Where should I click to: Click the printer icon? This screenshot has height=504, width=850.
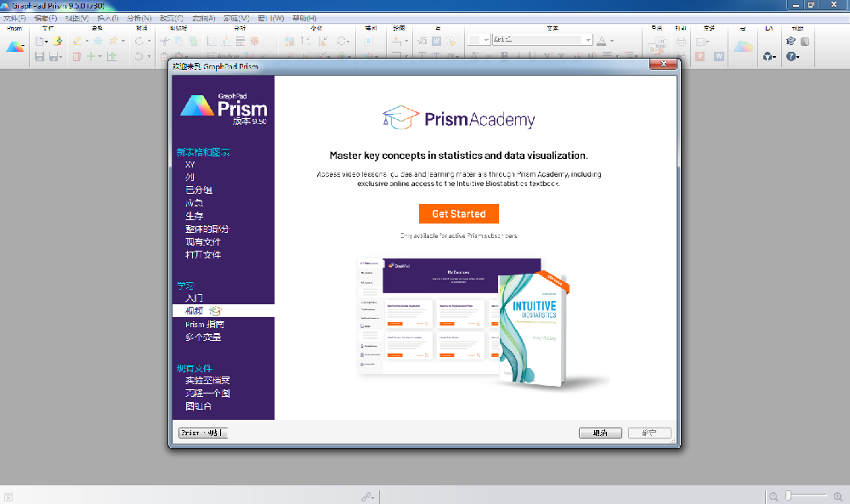[x=681, y=41]
